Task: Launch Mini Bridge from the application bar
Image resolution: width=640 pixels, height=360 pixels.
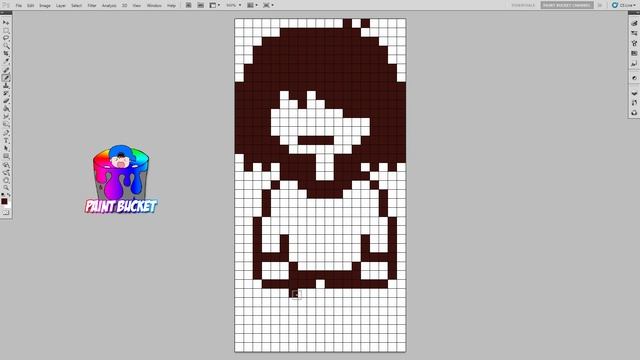Action: [x=200, y=5]
